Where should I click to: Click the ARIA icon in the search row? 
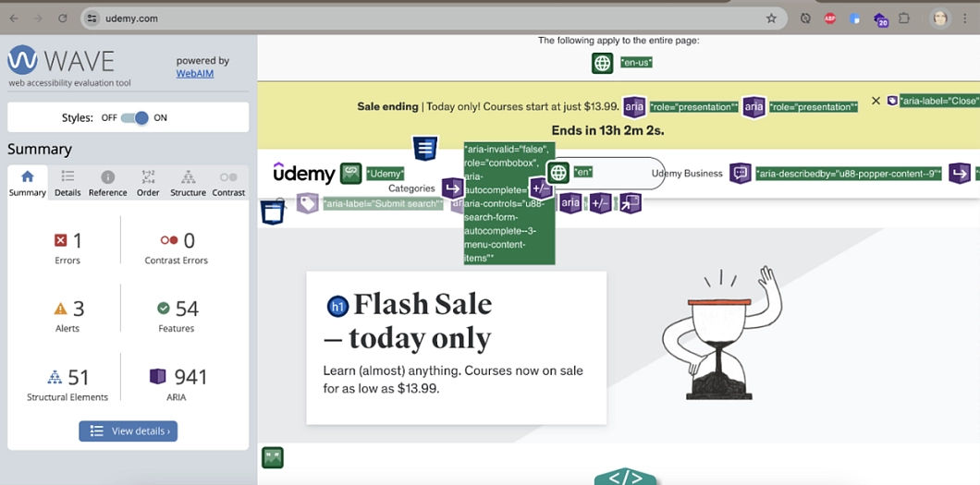click(570, 203)
